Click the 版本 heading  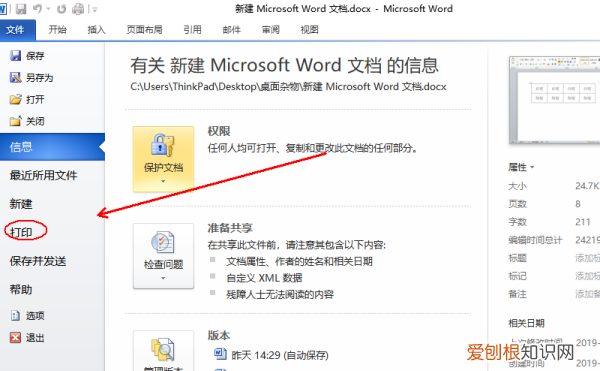pos(219,336)
